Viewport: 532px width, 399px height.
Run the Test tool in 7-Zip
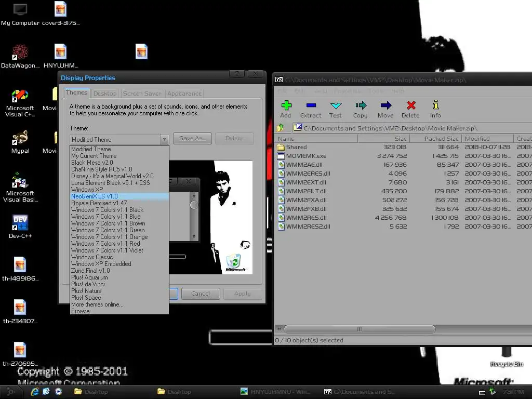coord(336,105)
